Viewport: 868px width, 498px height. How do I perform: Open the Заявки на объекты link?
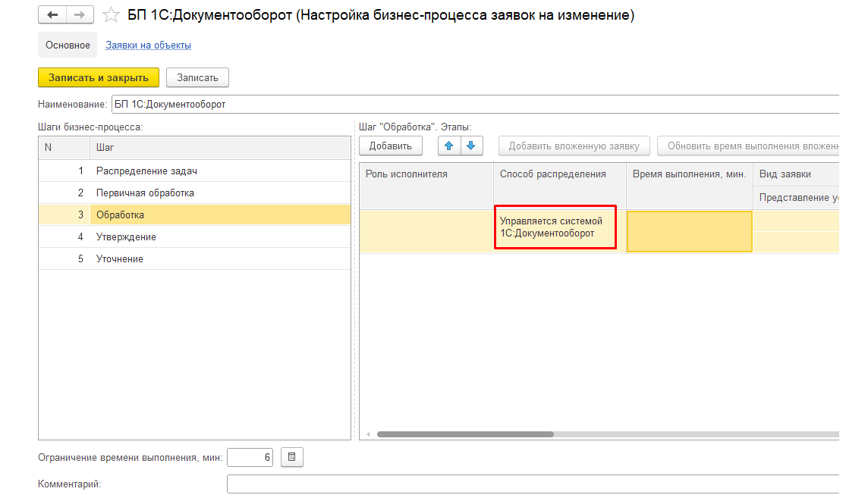(x=149, y=45)
